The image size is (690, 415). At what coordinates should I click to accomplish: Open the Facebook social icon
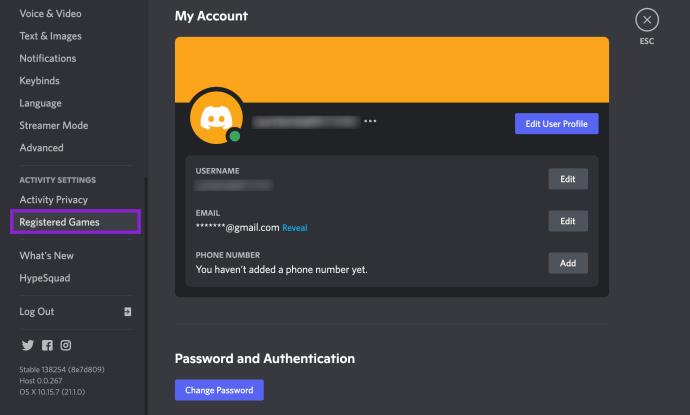pyautogui.click(x=47, y=345)
